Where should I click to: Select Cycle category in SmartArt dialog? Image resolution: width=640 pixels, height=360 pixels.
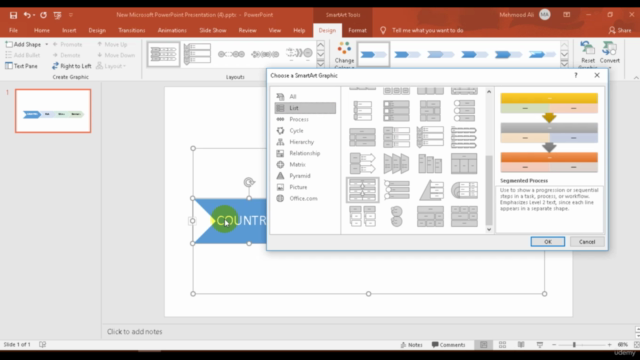[305, 131]
